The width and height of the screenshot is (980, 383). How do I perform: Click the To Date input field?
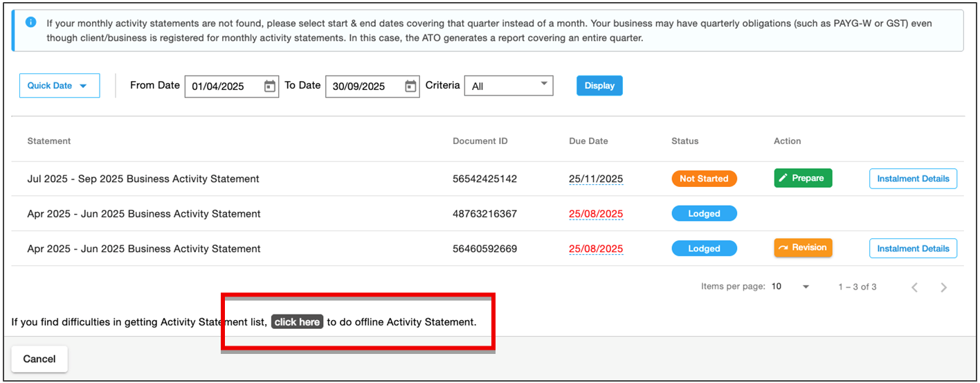pyautogui.click(x=363, y=87)
